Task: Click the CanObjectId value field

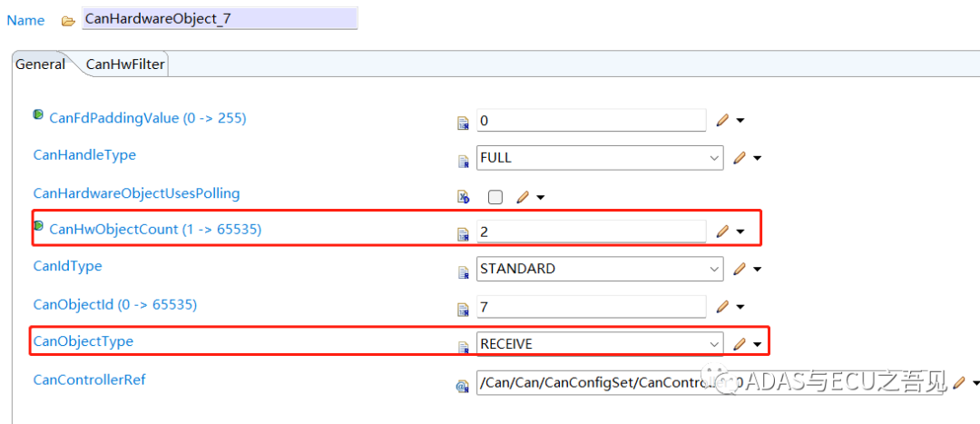Action: coord(591,307)
